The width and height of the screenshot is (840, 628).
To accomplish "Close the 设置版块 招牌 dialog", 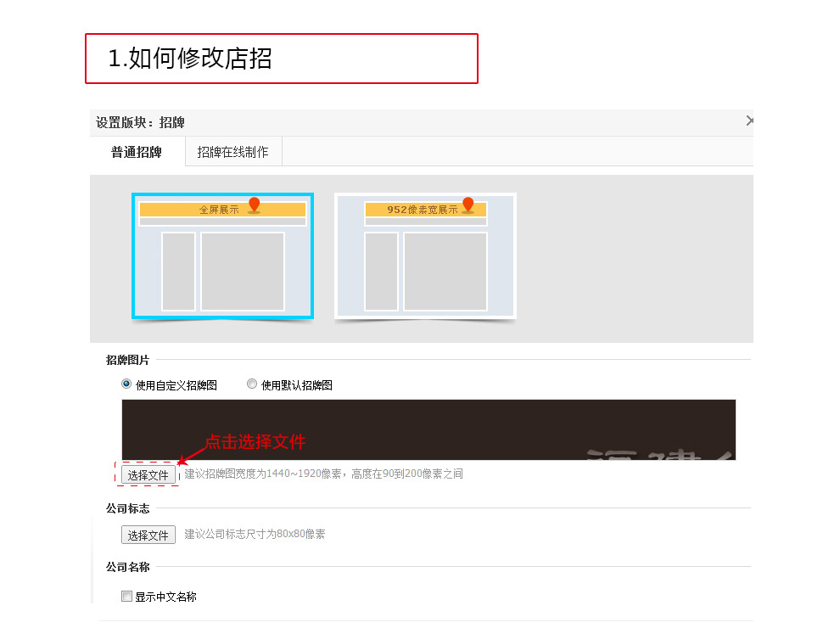I will [749, 121].
